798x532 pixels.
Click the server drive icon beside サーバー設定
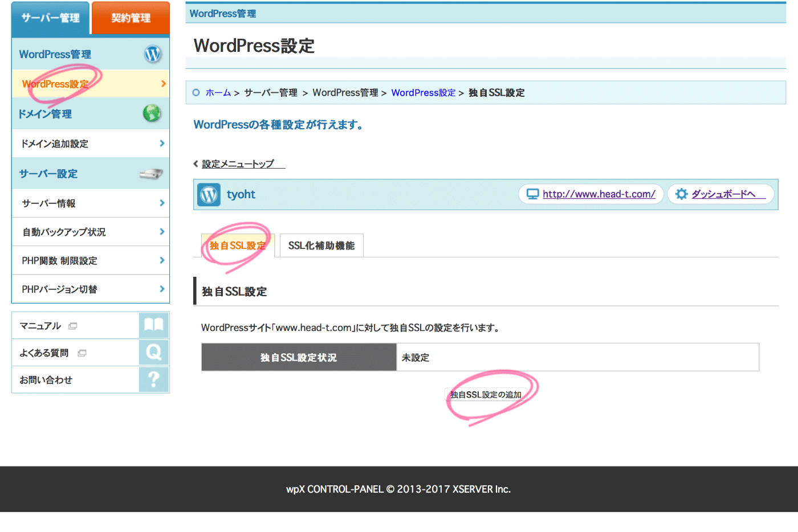(x=151, y=174)
